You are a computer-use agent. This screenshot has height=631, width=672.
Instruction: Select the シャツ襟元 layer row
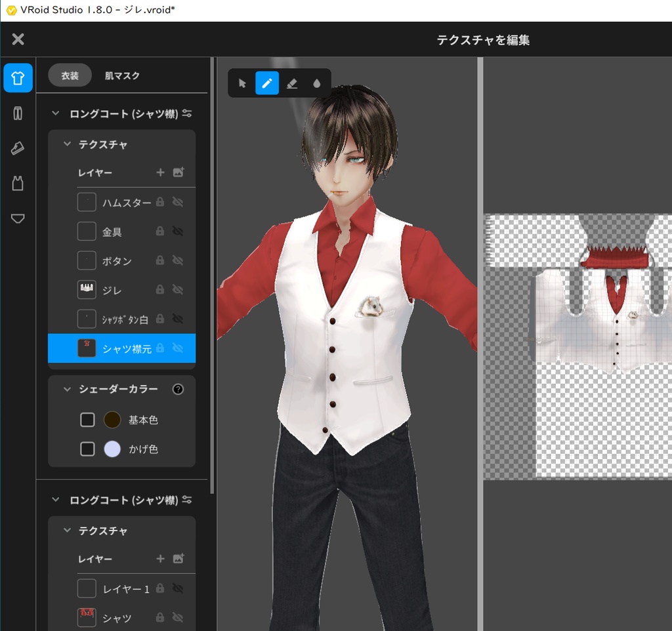tap(121, 348)
